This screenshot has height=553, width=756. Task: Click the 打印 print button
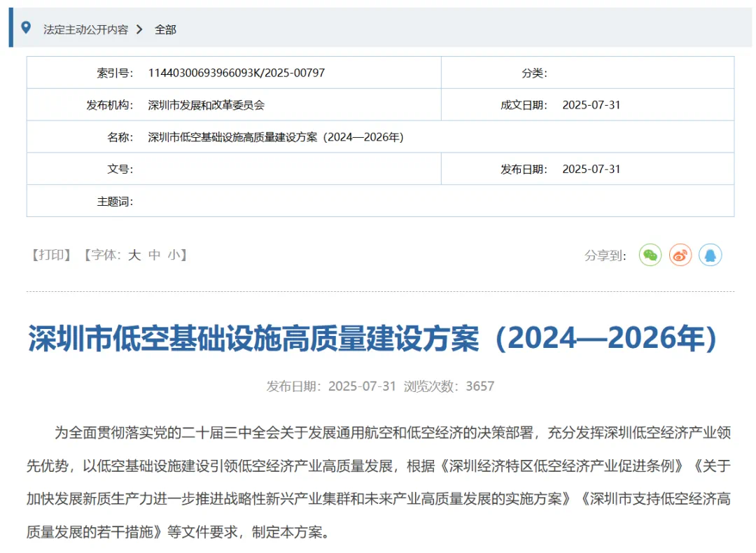point(50,255)
